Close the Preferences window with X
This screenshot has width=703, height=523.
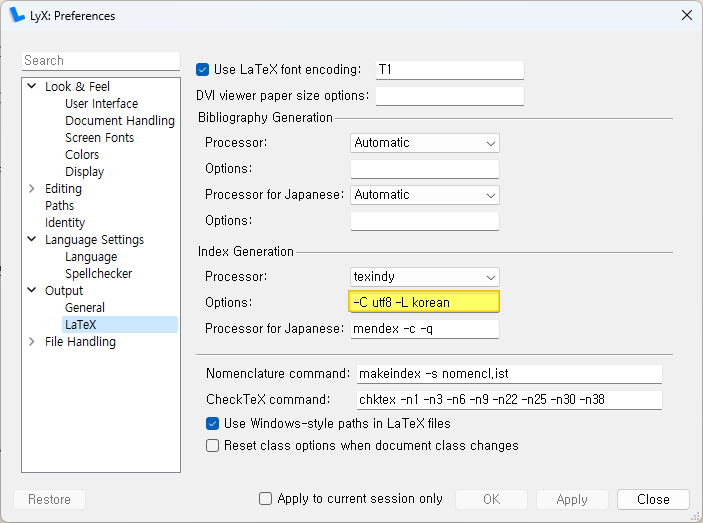pos(686,15)
